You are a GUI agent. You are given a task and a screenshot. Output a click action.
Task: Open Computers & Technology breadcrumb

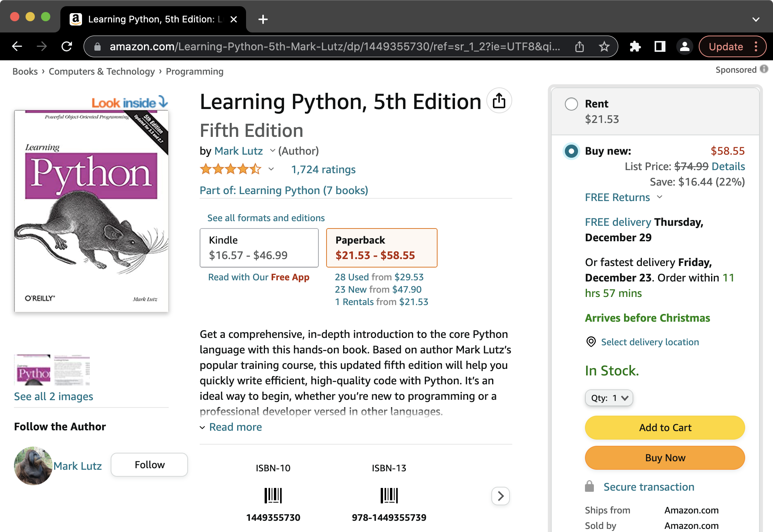coord(102,72)
